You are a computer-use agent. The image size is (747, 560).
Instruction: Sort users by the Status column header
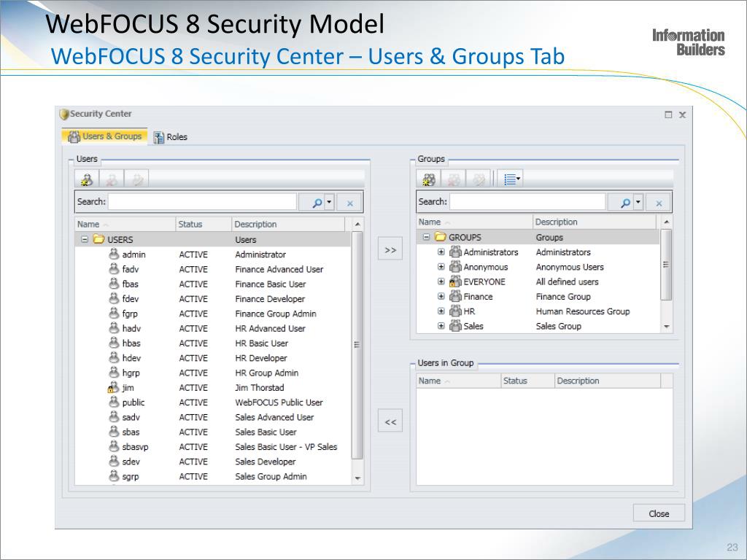point(204,224)
